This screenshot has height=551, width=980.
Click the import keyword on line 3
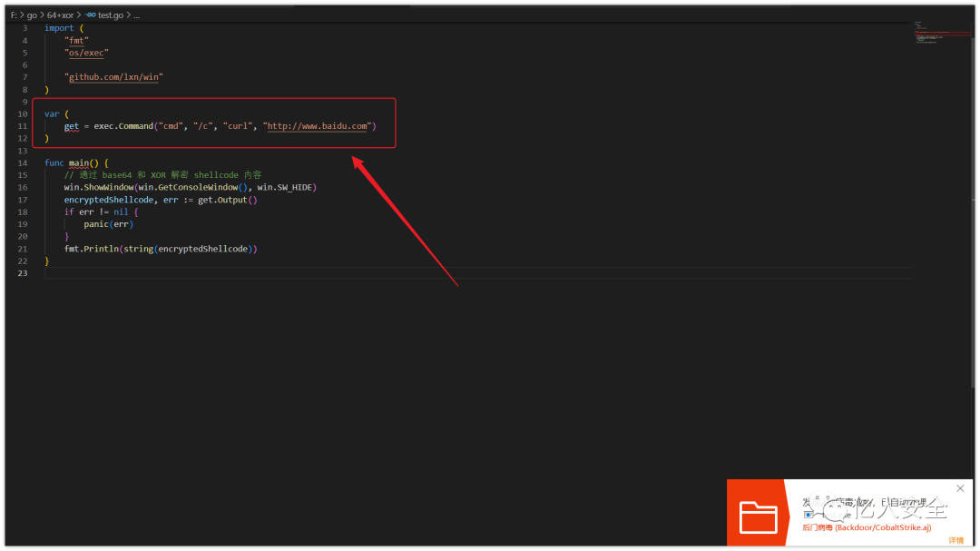click(x=59, y=27)
